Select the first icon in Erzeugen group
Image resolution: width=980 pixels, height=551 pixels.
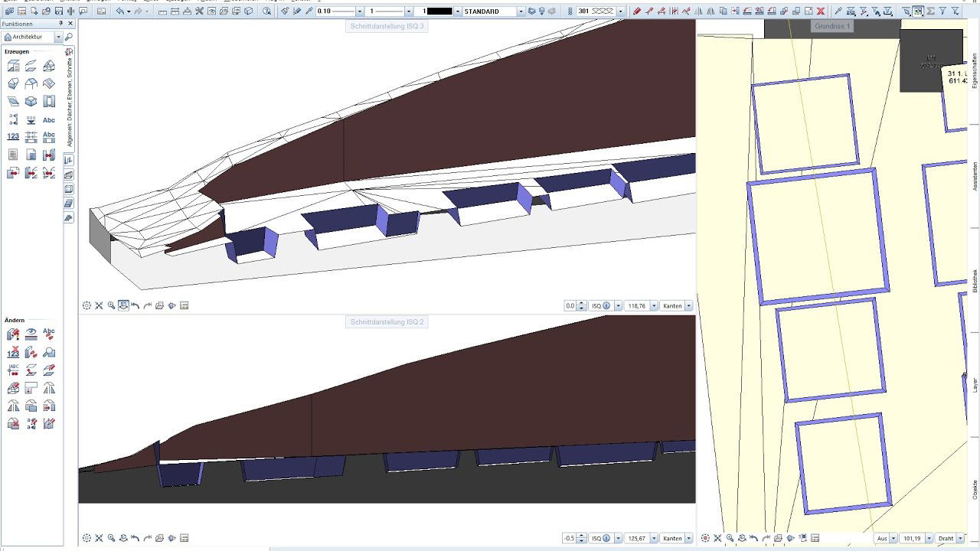tap(13, 66)
